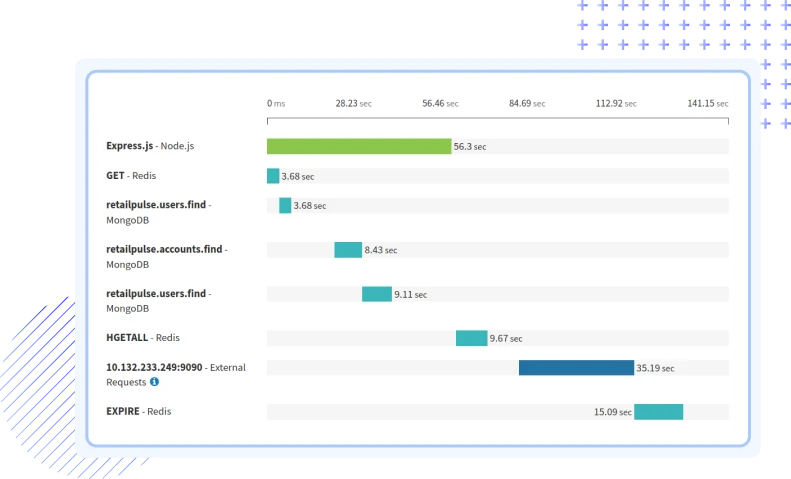
Task: Click the 35.19 sec duration text
Action: [x=654, y=368]
